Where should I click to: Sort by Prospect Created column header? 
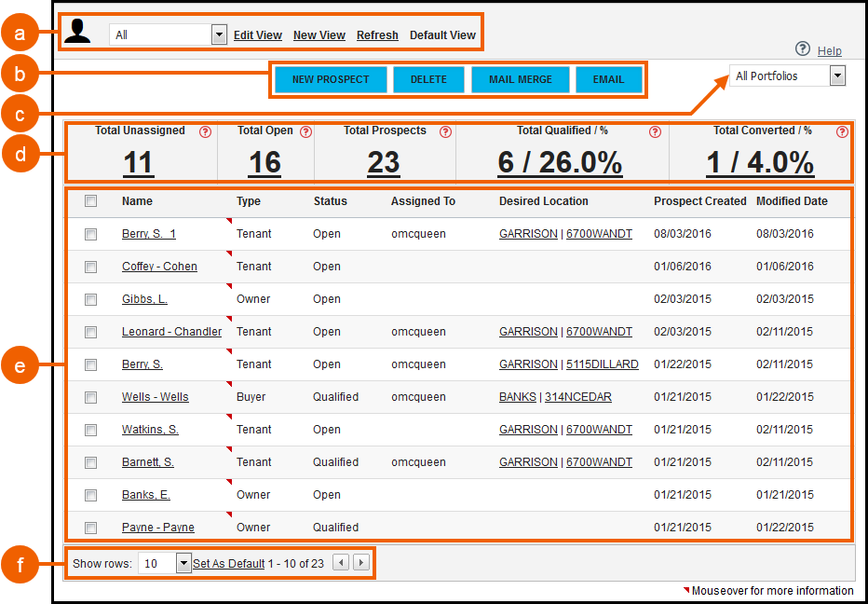(x=699, y=201)
